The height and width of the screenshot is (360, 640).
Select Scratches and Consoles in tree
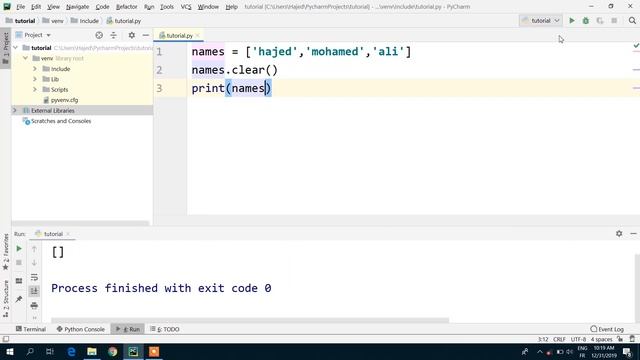pyautogui.click(x=57, y=121)
